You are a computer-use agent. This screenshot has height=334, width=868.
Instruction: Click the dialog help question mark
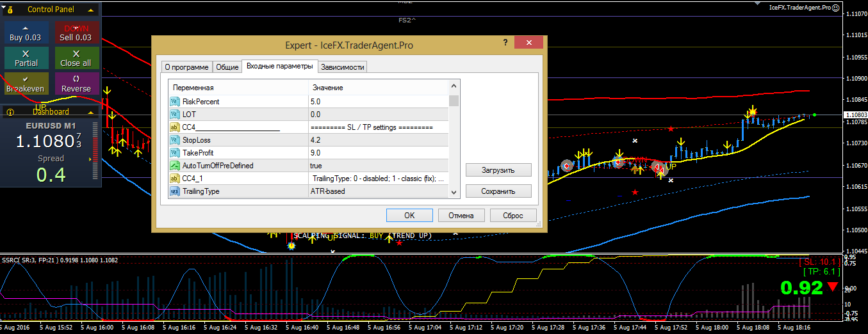click(x=506, y=42)
